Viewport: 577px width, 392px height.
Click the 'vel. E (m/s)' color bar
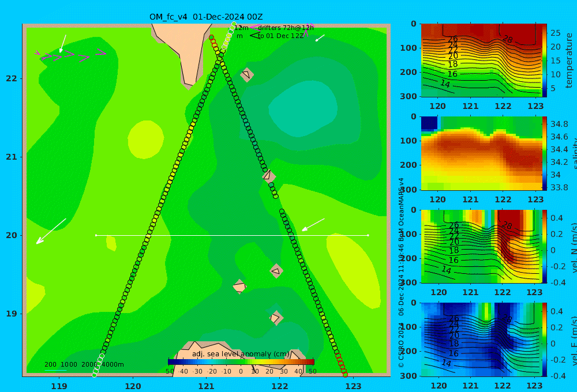point(545,340)
